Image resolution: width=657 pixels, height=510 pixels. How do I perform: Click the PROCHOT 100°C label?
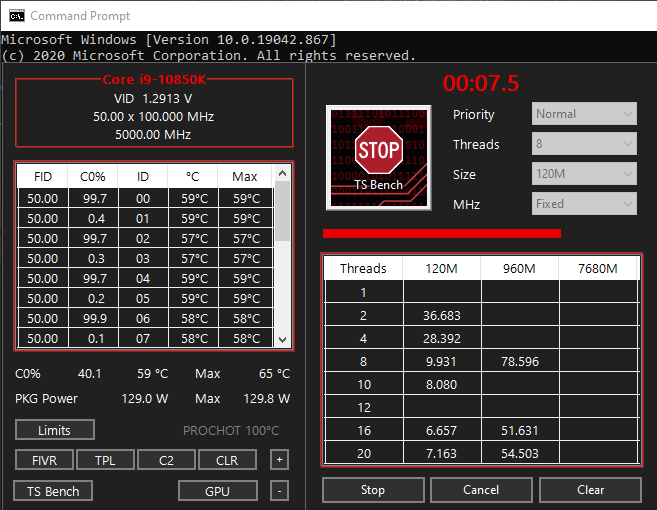231,430
